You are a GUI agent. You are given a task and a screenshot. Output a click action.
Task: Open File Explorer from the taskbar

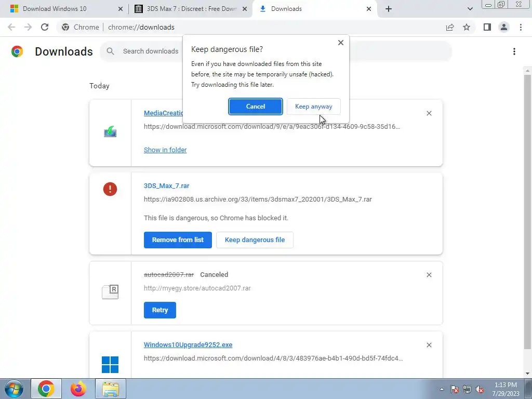pos(111,389)
